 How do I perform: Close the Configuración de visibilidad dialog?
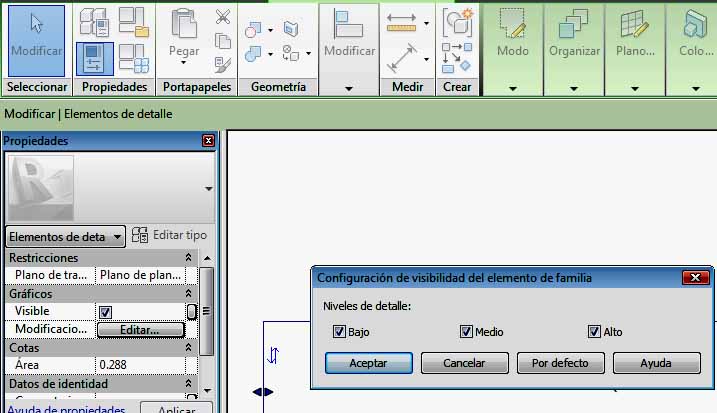pos(696,278)
